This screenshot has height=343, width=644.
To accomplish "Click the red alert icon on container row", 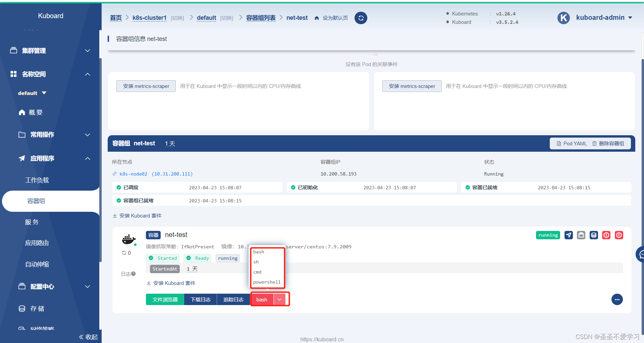I will point(606,235).
